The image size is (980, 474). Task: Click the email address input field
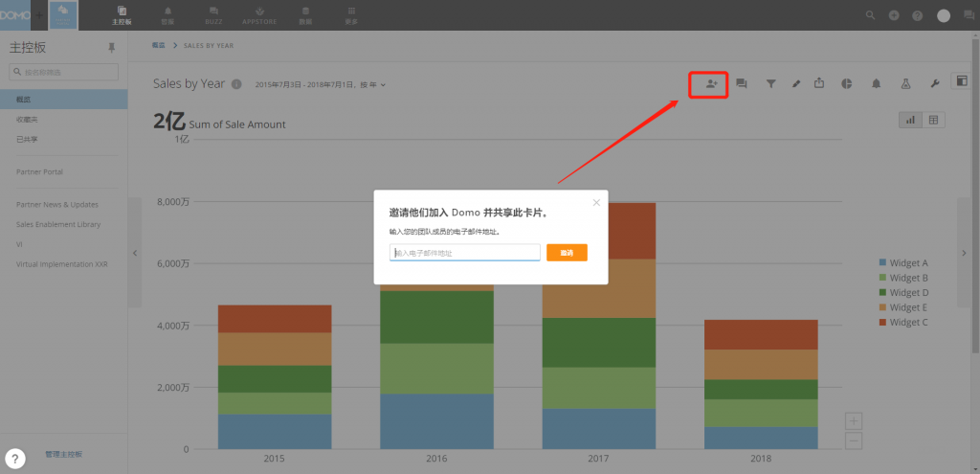click(465, 253)
